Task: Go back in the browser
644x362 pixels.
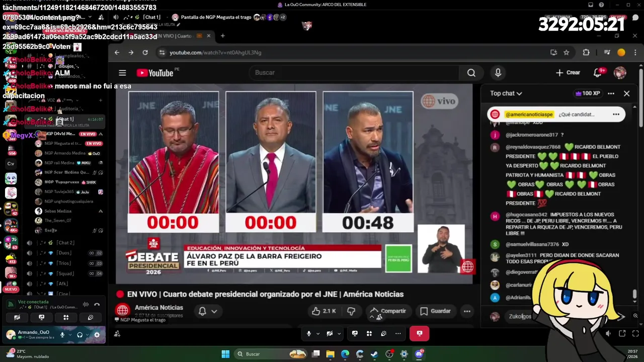Action: click(117, 52)
